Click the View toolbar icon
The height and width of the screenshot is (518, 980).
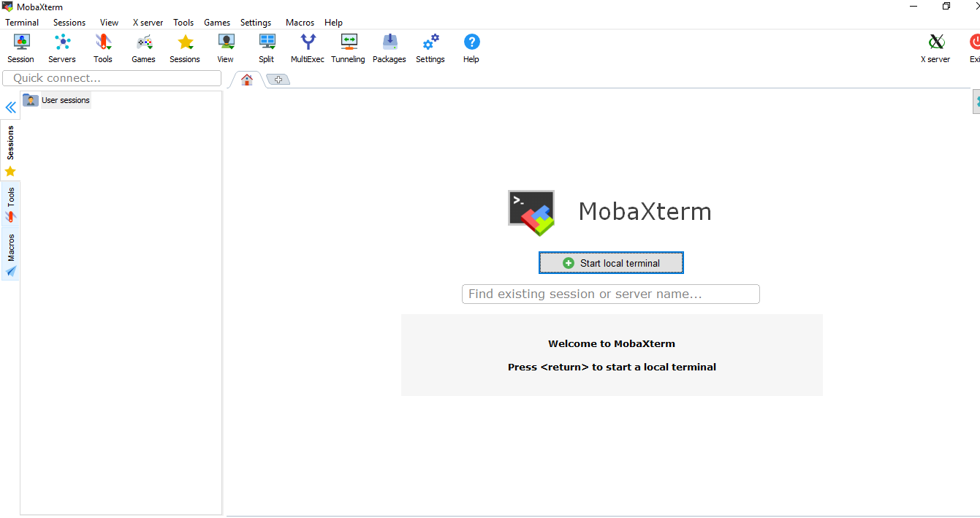click(x=226, y=48)
